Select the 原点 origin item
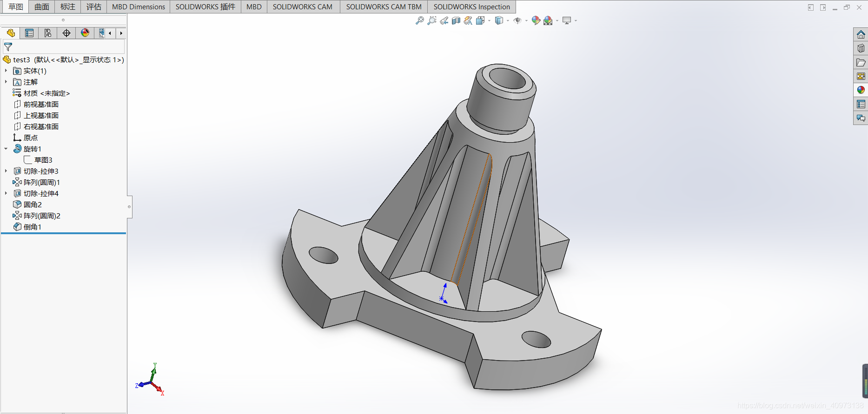Image resolution: width=868 pixels, height=414 pixels. click(x=26, y=138)
